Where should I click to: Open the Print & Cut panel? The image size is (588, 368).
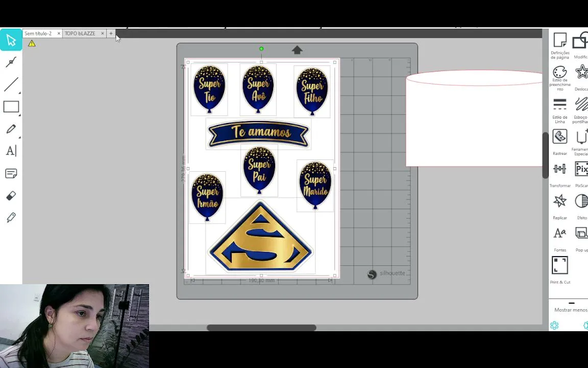coord(560,270)
